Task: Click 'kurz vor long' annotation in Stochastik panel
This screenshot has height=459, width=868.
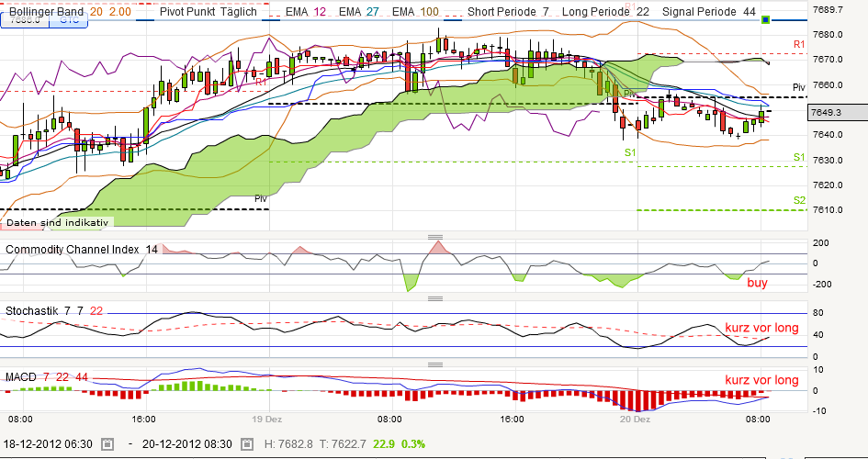Action: tap(761, 328)
